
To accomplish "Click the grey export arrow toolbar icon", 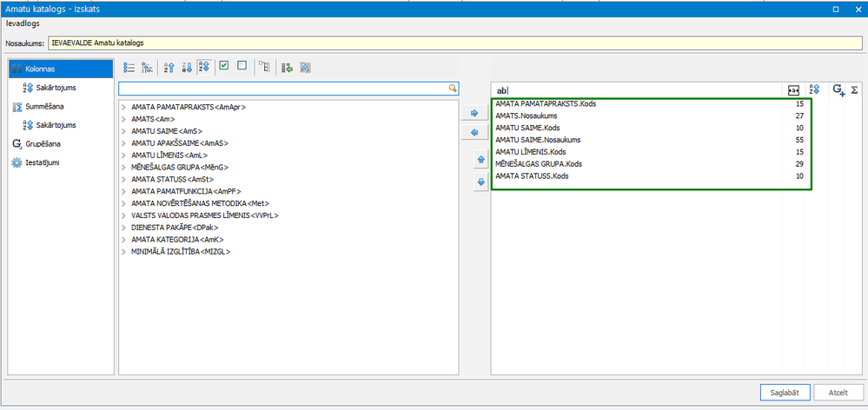I will (305, 68).
